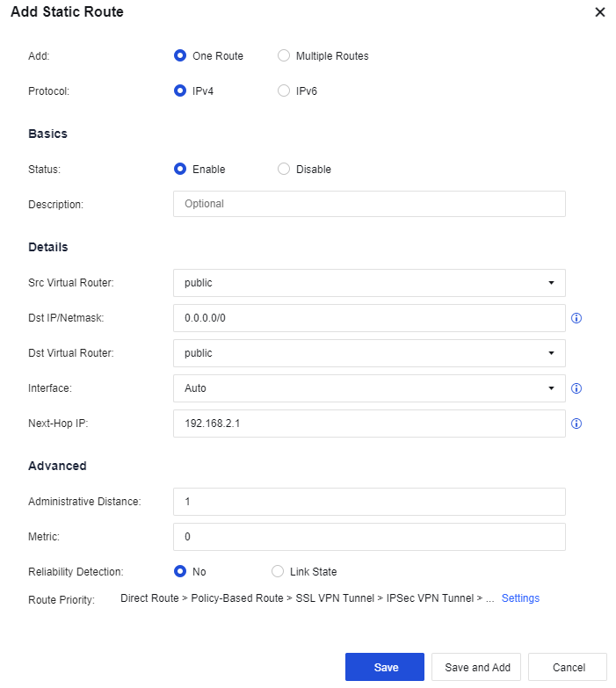The width and height of the screenshot is (616, 688).
Task: Click info icon beside Dst IP/Netmask field
Action: (576, 318)
